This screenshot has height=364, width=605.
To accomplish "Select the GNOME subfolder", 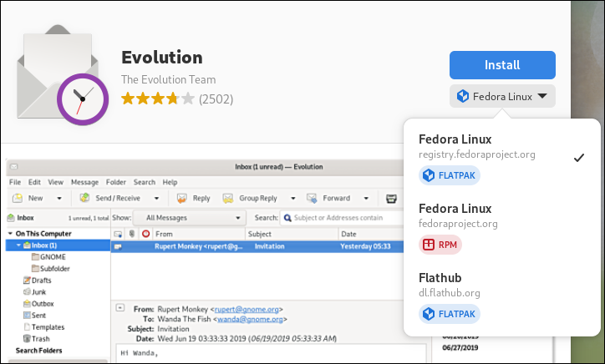I will pyautogui.click(x=48, y=257).
